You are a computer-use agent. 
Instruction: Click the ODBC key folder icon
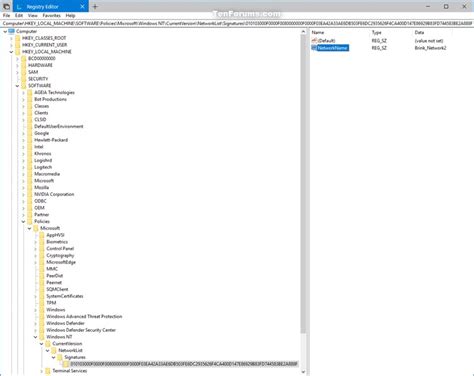pos(30,201)
